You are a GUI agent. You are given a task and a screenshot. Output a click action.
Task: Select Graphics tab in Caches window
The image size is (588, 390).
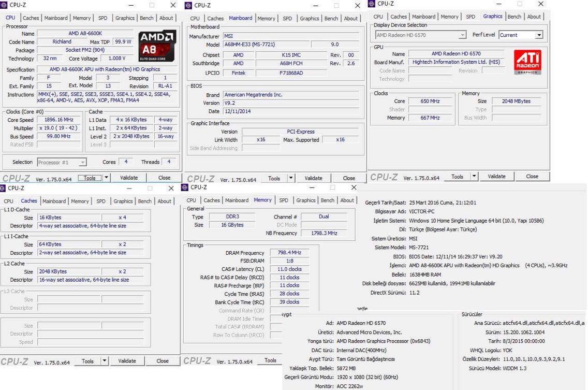123,201
